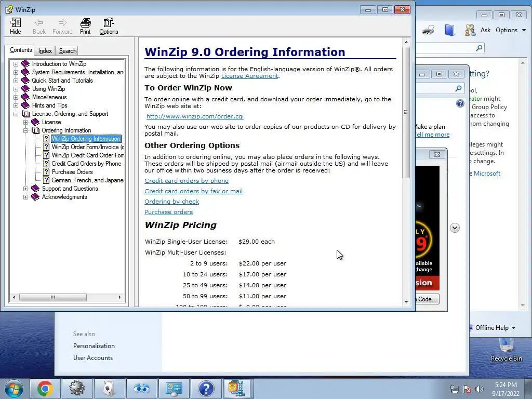This screenshot has height=399, width=532.
Task: Collapse the Ordering Information node
Action: pos(25,130)
